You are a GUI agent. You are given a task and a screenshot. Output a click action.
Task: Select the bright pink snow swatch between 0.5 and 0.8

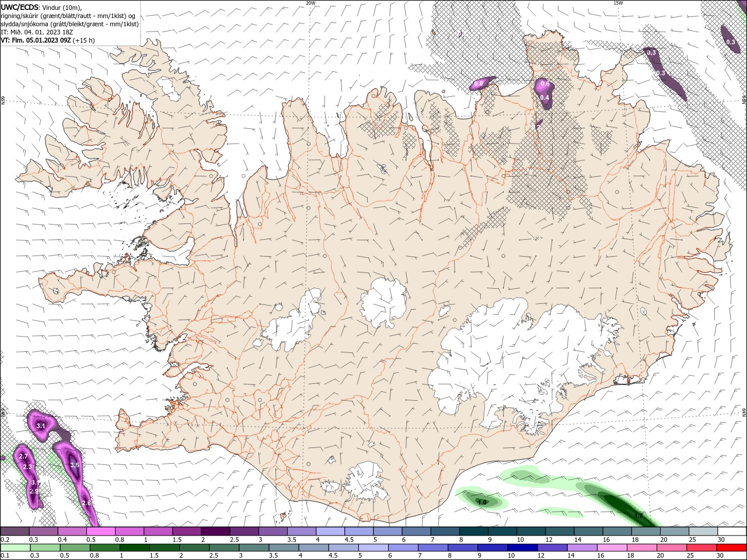click(x=100, y=531)
